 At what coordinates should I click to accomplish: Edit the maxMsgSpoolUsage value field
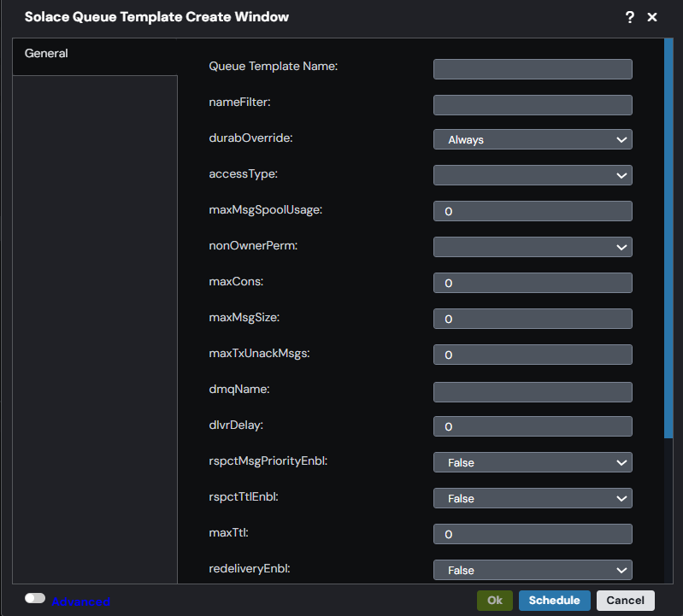533,211
